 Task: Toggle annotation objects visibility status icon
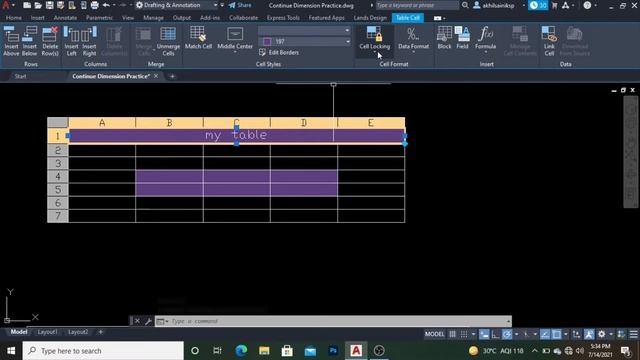pos(589,334)
